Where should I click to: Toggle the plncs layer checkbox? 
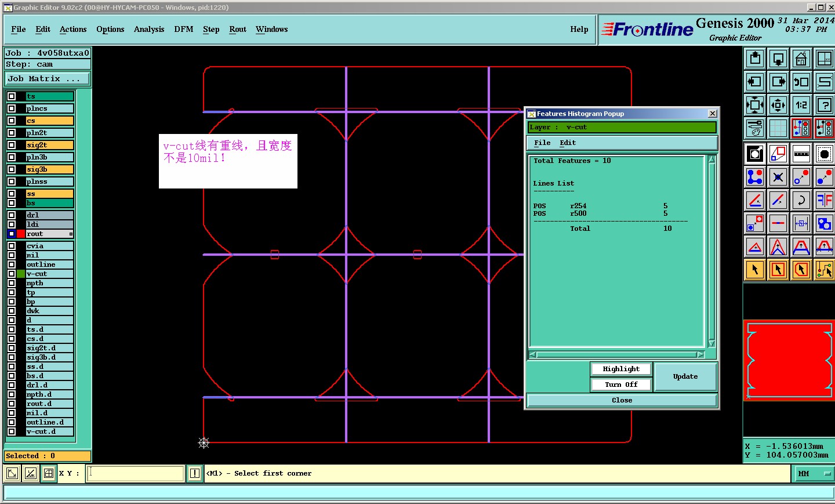12,108
